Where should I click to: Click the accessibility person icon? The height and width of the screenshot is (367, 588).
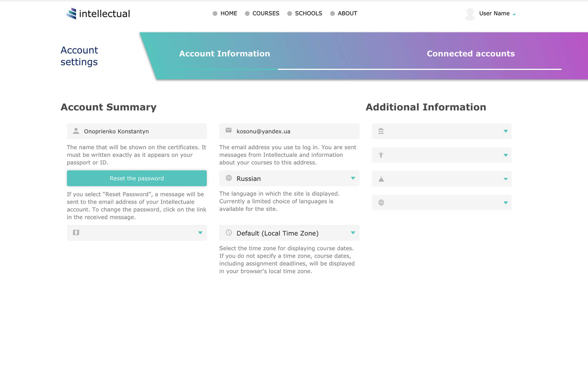pyautogui.click(x=381, y=155)
